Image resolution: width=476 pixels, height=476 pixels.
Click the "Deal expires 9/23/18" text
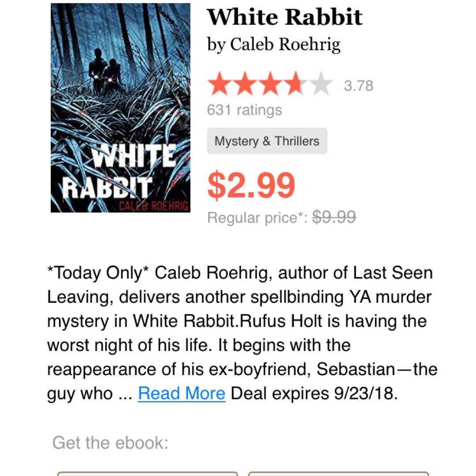[x=314, y=393]
